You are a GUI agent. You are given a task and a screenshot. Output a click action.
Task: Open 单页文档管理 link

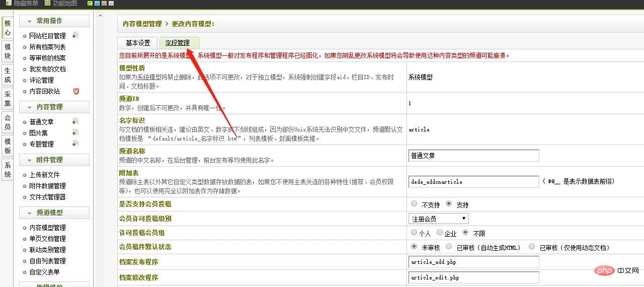tap(47, 239)
